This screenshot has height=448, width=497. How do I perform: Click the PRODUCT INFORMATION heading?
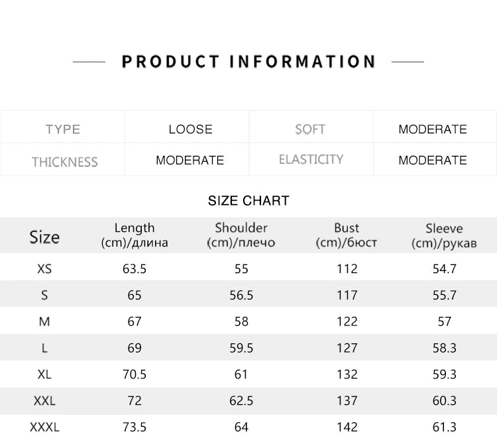248,62
